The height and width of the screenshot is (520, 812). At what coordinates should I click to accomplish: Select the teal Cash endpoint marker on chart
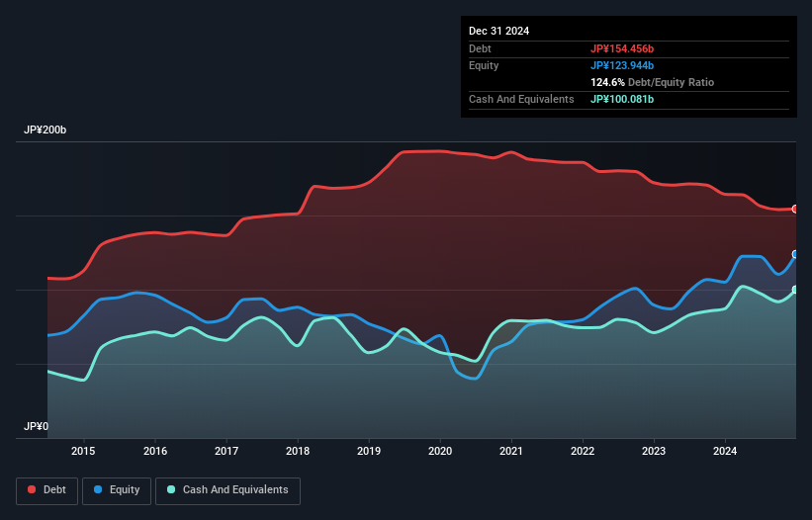coord(795,290)
